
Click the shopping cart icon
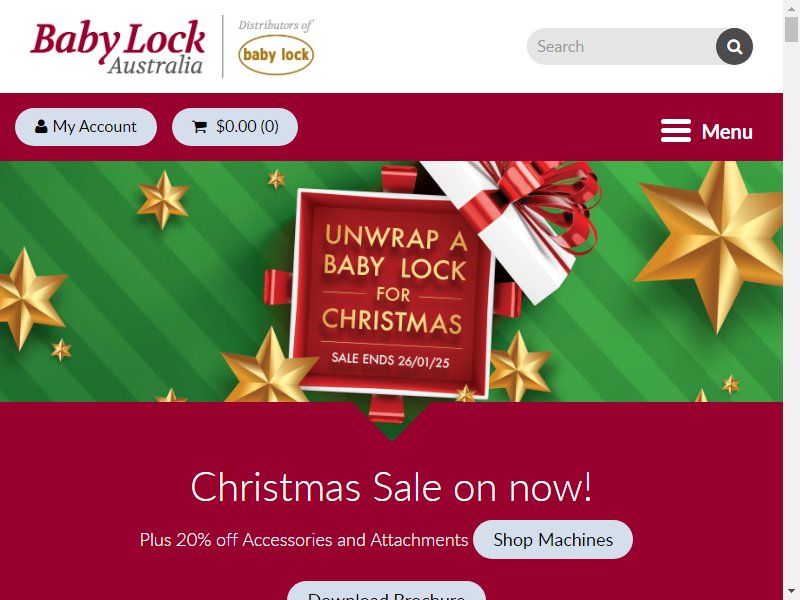(x=199, y=127)
